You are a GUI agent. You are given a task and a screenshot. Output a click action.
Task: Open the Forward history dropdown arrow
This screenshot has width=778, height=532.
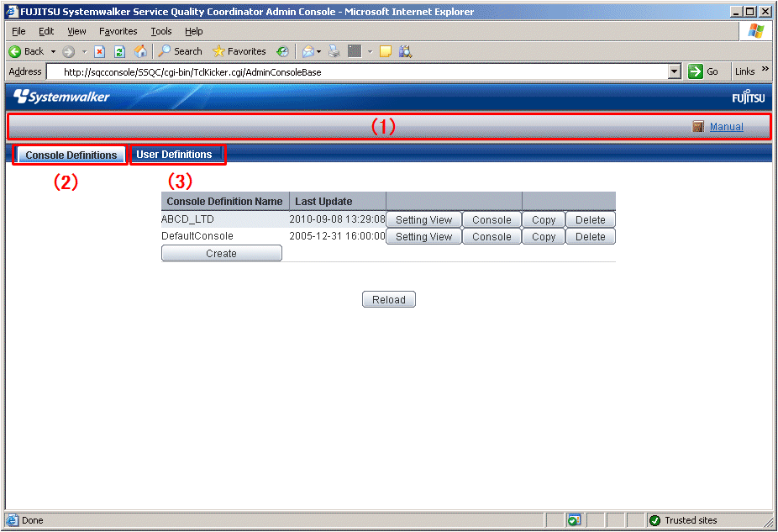[84, 51]
